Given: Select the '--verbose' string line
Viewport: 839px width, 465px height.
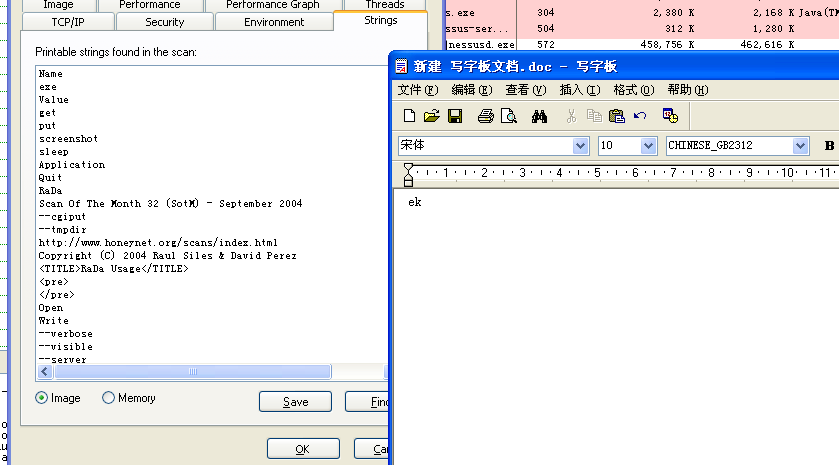Looking at the screenshot, I should tap(65, 334).
